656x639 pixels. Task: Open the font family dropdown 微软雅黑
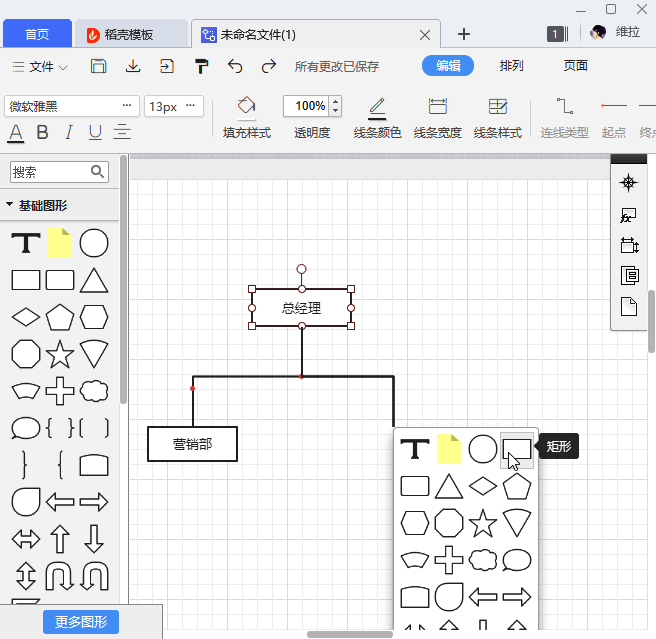coord(72,106)
